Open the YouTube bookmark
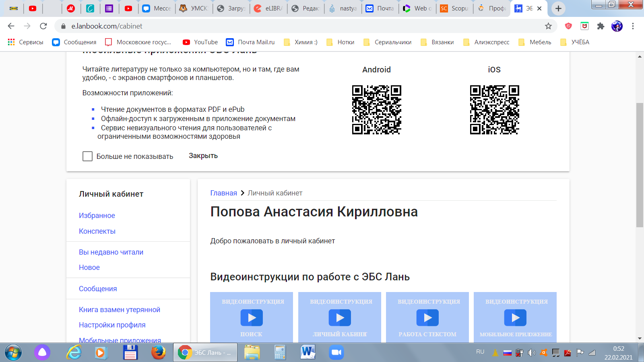The height and width of the screenshot is (362, 644). (x=200, y=42)
